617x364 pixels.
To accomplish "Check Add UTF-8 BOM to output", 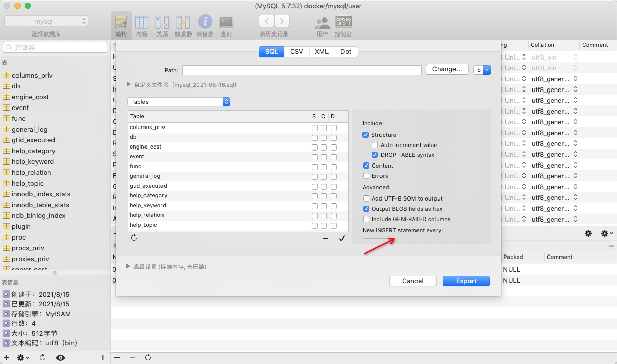I will [366, 198].
